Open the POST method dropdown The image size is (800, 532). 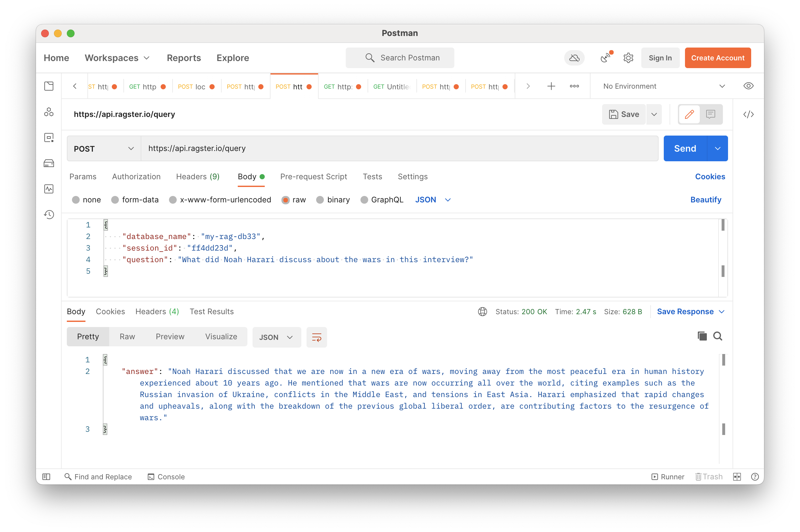[104, 149]
